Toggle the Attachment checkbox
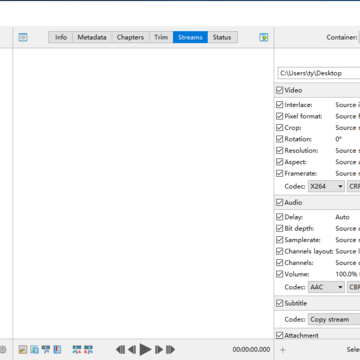The width and height of the screenshot is (360, 360). pos(279,335)
